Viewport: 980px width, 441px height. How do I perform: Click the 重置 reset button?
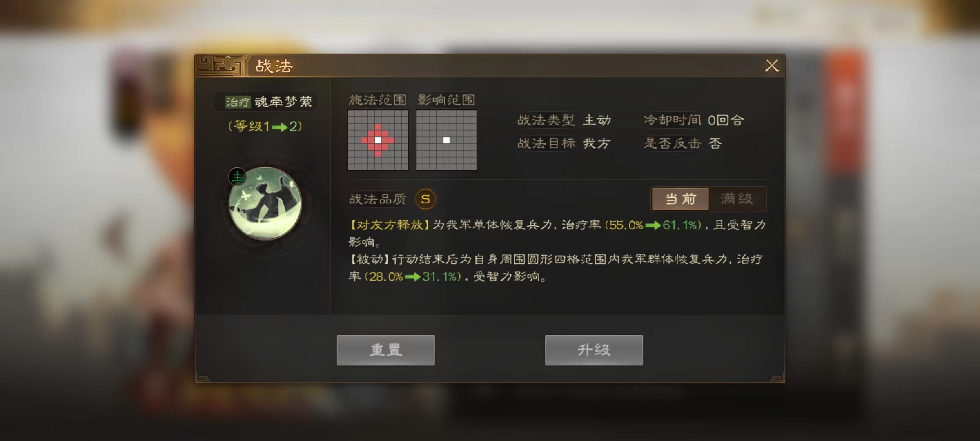tap(386, 350)
